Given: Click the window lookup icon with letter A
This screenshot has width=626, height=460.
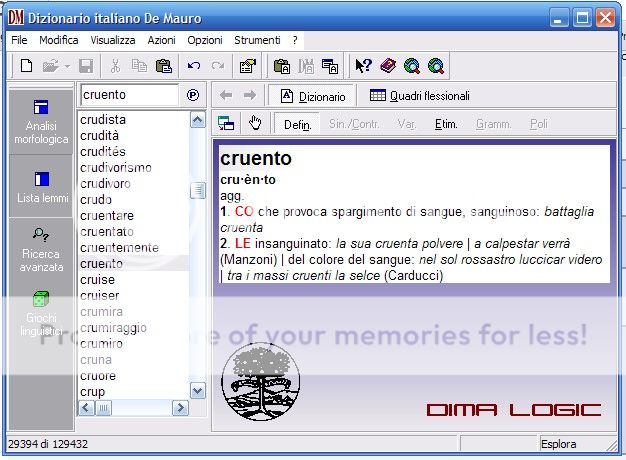Looking at the screenshot, I should click(330, 66).
